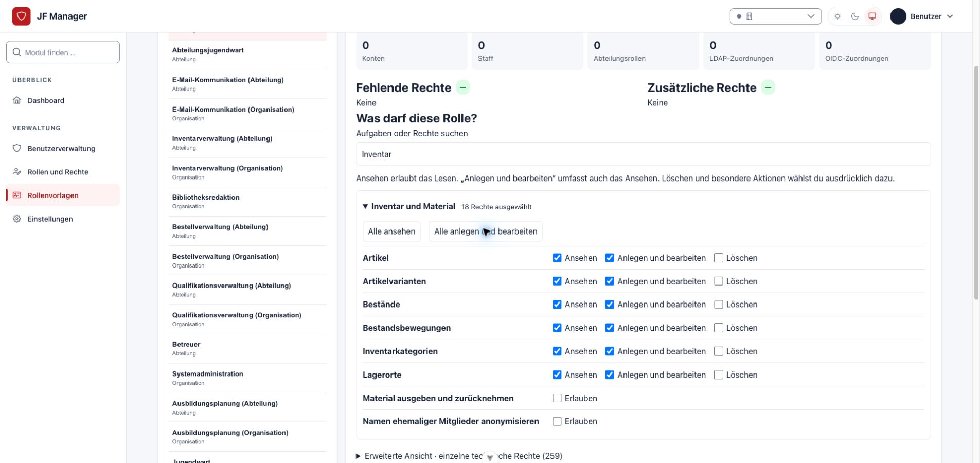Switch to light theme sun icon
This screenshot has height=463, width=980.
point(838,16)
